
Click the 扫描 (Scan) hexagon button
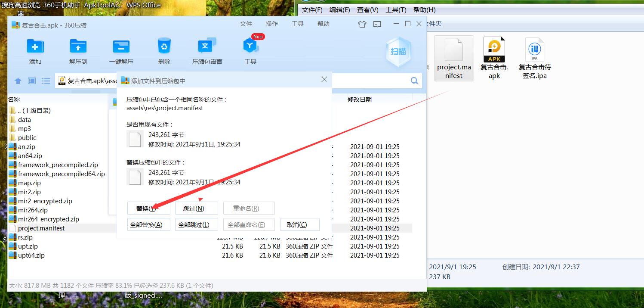[398, 52]
